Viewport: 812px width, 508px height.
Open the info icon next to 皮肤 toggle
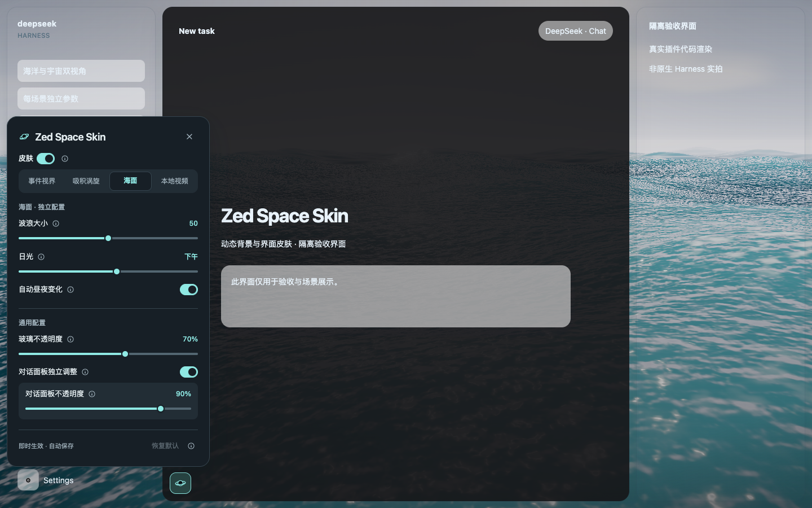pyautogui.click(x=65, y=159)
